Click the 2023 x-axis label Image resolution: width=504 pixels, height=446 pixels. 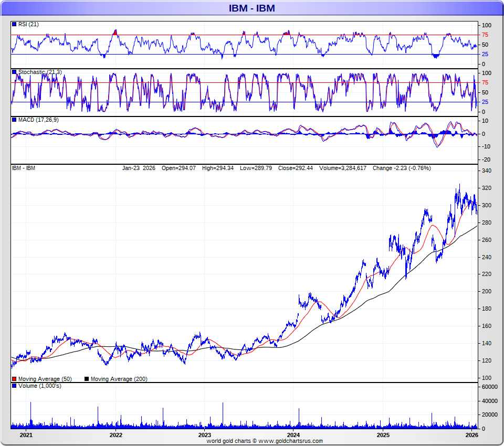pyautogui.click(x=204, y=435)
